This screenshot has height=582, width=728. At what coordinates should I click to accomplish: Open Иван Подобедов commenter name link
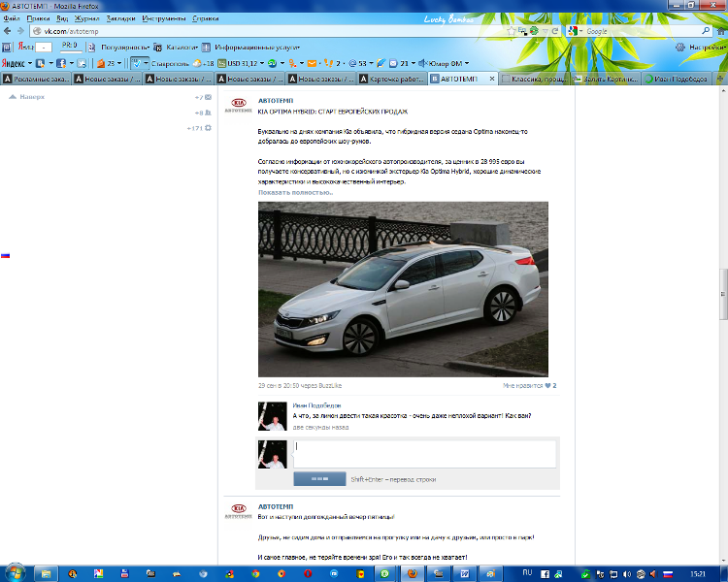316,405
